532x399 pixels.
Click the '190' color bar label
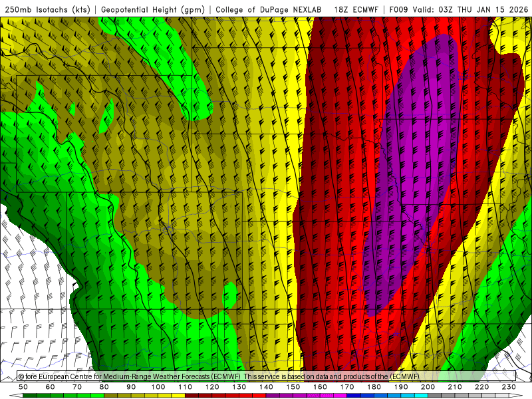(401, 387)
